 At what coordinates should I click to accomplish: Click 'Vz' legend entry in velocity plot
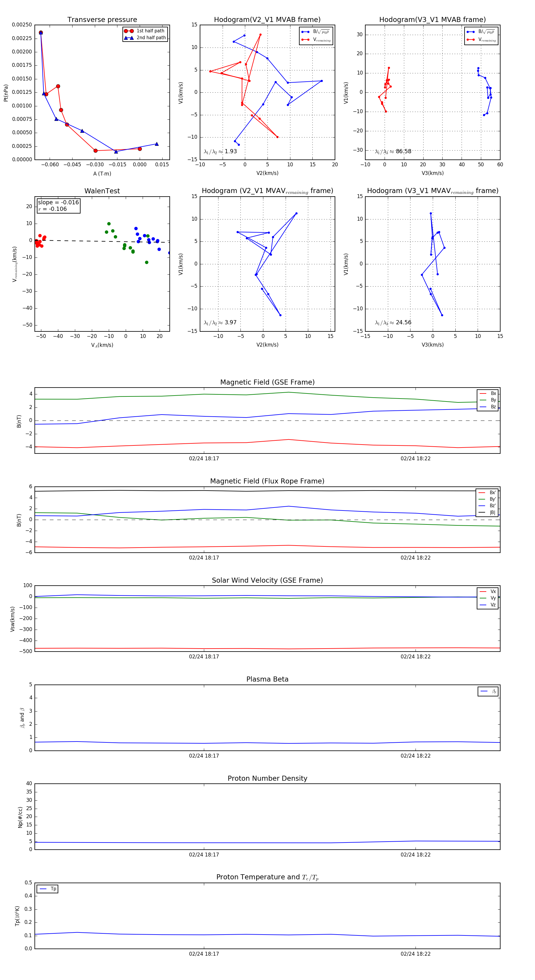[x=488, y=605]
